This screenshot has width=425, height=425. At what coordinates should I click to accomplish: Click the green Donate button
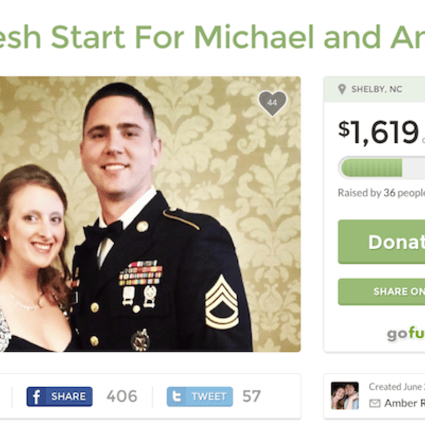click(381, 242)
